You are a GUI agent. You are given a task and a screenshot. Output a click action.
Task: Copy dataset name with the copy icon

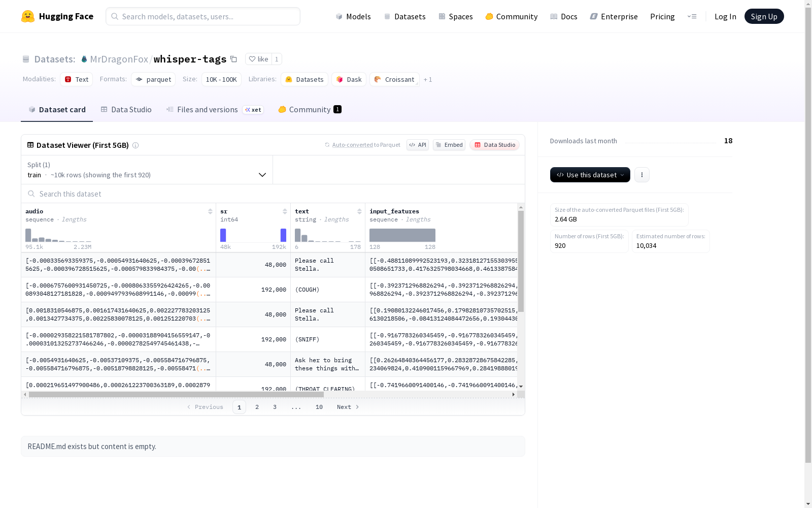click(x=233, y=59)
